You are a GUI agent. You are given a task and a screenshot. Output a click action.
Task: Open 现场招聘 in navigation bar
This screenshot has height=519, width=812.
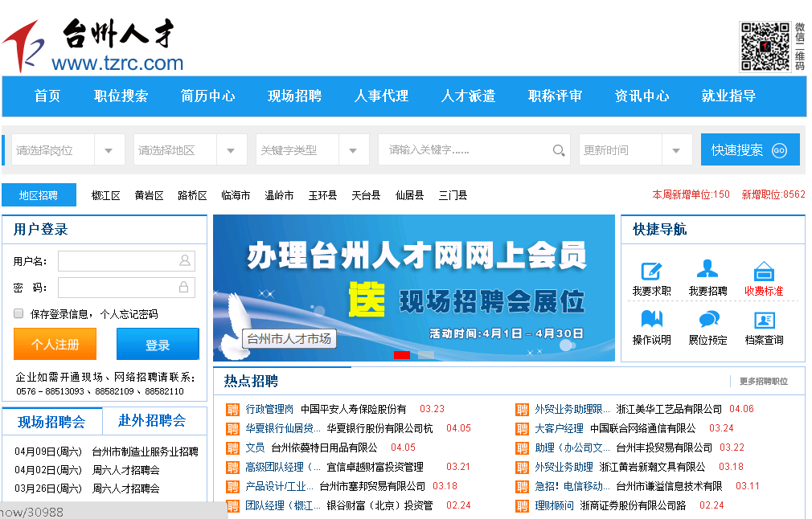(x=295, y=96)
